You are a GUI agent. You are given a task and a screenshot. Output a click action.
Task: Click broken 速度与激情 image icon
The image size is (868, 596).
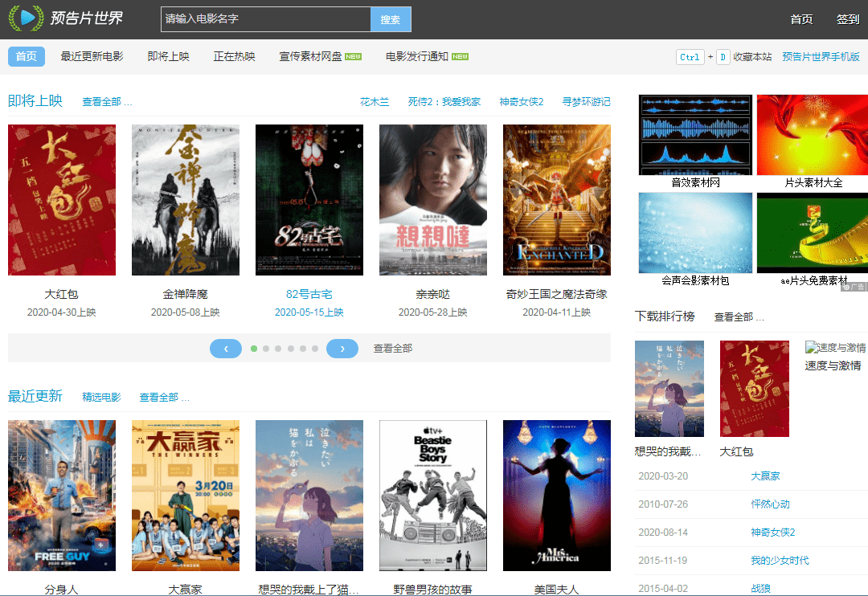pyautogui.click(x=812, y=348)
